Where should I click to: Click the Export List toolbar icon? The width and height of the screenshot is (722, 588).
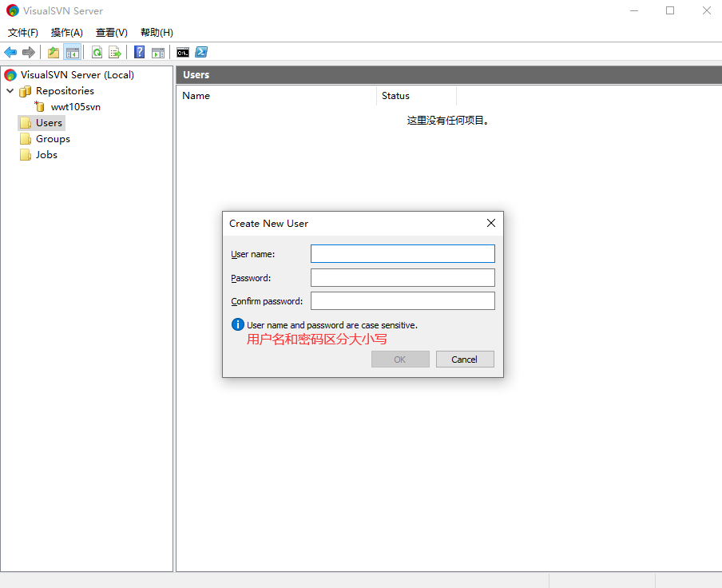[x=115, y=53]
